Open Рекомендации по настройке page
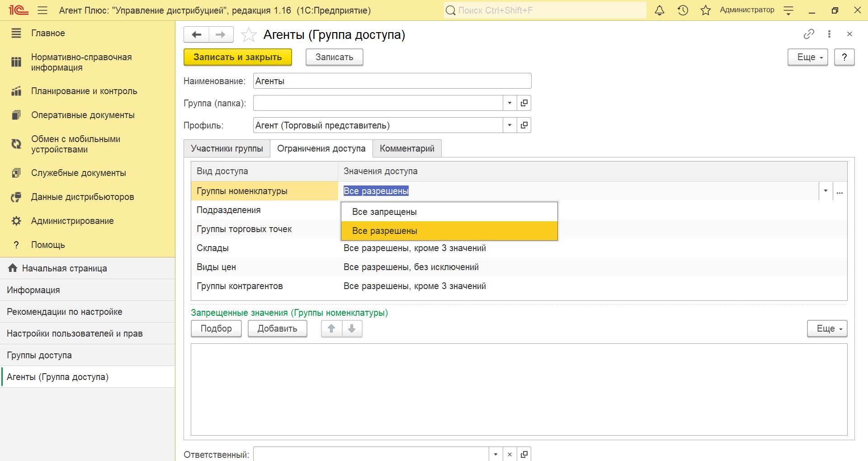This screenshot has height=461, width=868. 87,312
